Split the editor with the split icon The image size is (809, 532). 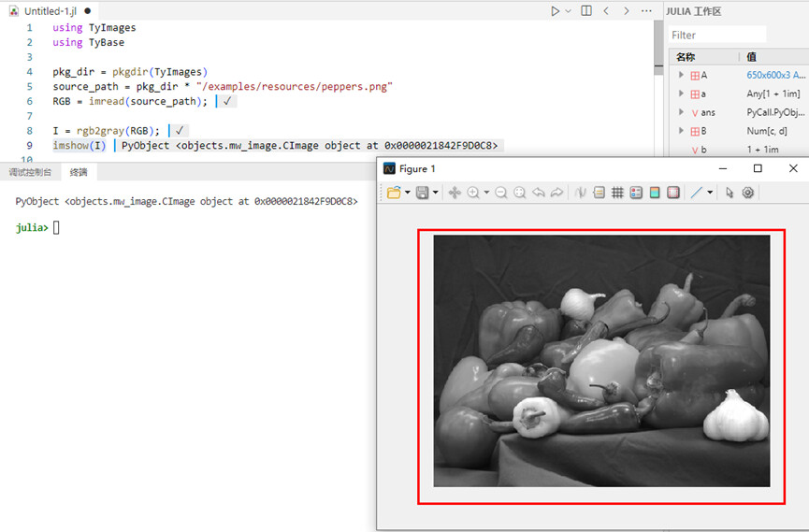click(x=586, y=11)
